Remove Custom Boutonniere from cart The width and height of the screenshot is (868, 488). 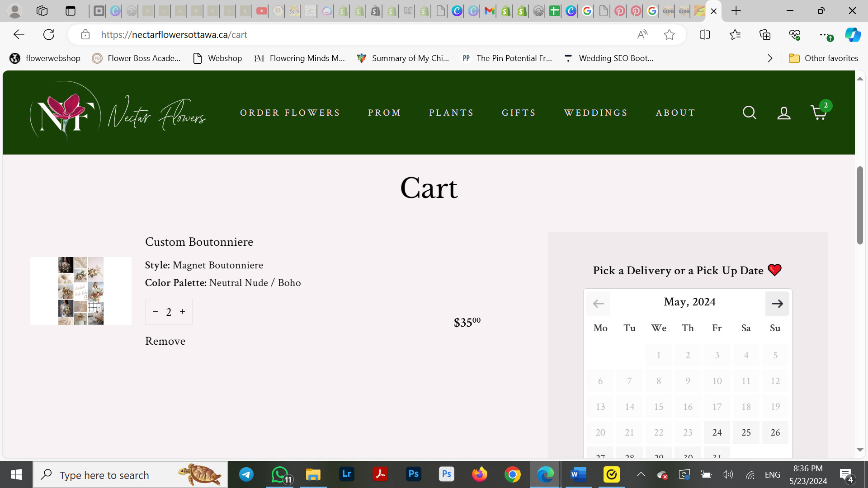[x=165, y=341]
